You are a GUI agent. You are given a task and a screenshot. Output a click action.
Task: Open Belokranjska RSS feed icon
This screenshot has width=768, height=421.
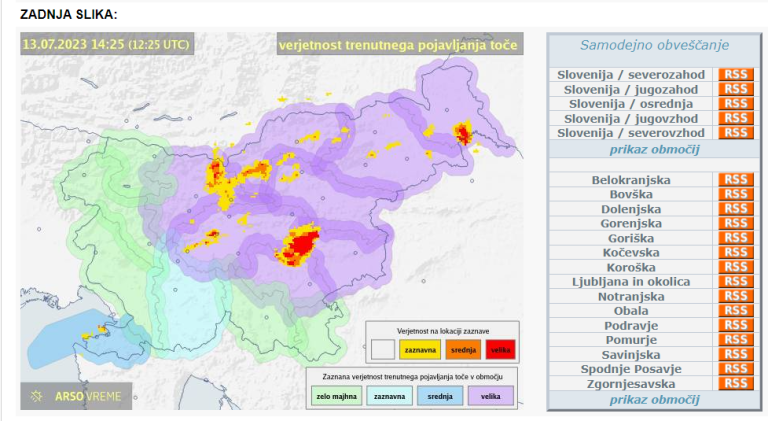coord(735,180)
